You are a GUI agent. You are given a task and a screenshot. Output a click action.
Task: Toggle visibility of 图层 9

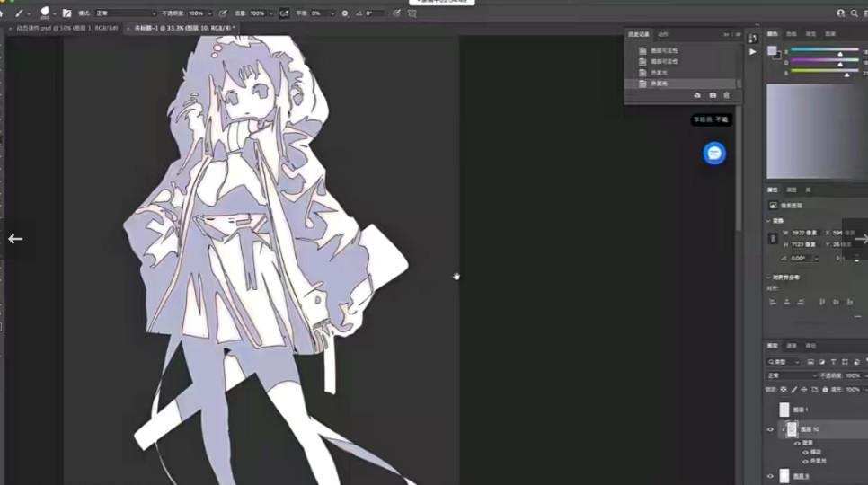770,476
